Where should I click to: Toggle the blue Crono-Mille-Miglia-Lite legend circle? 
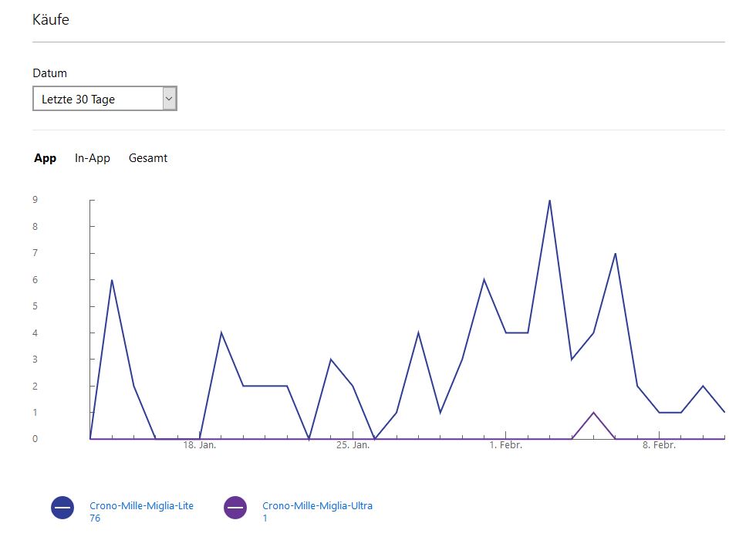pos(62,508)
